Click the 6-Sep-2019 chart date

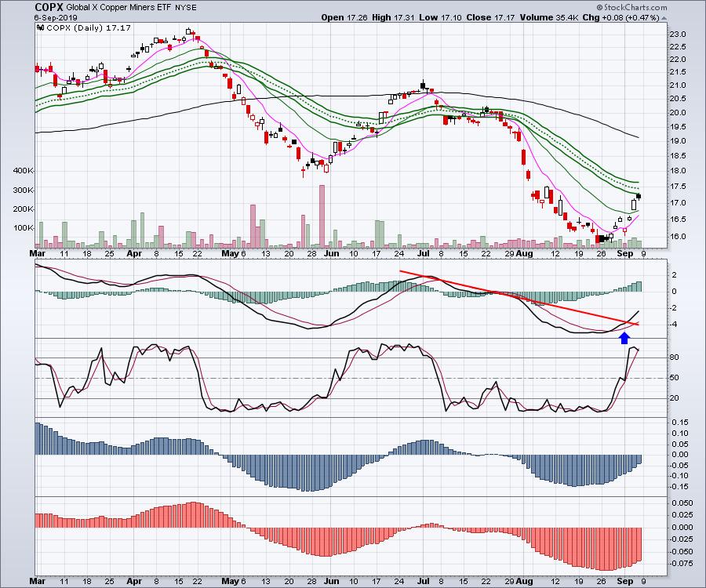pos(56,18)
